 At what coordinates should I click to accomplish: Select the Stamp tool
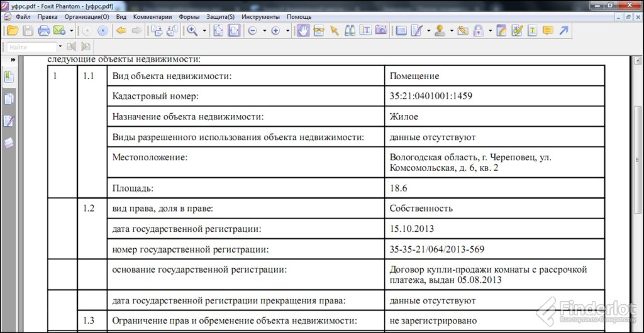[x=440, y=30]
